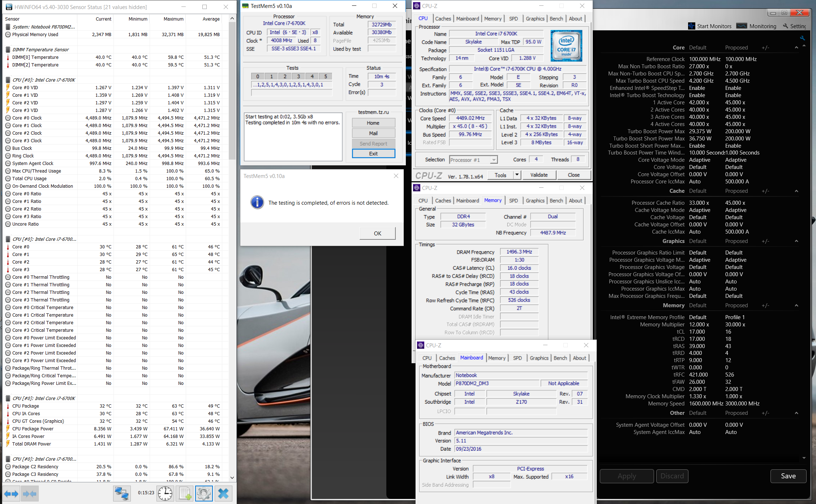816x504 pixels.
Task: Click the Mail button in TestMem5
Action: pyautogui.click(x=373, y=133)
